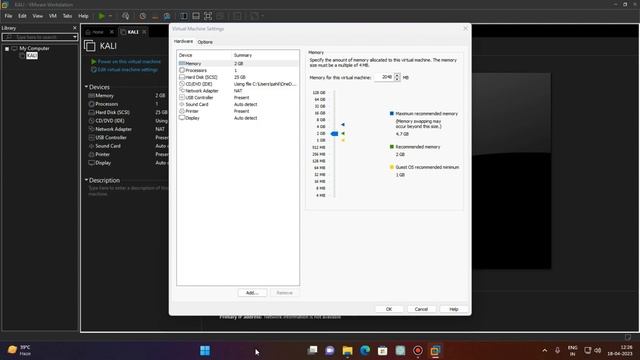This screenshot has height=360, width=640.
Task: Click CD/DVD (IDE) in KALI Devices list
Action: coord(110,121)
